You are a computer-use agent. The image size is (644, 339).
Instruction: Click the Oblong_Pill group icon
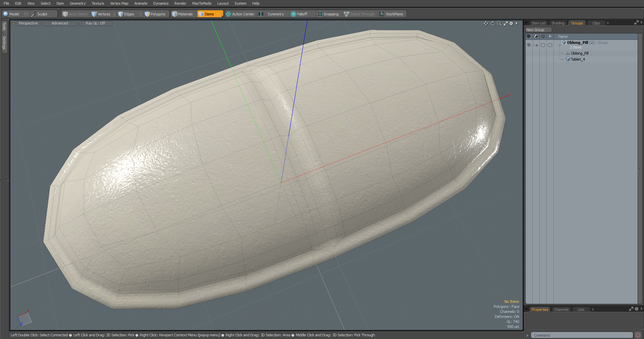(x=564, y=43)
